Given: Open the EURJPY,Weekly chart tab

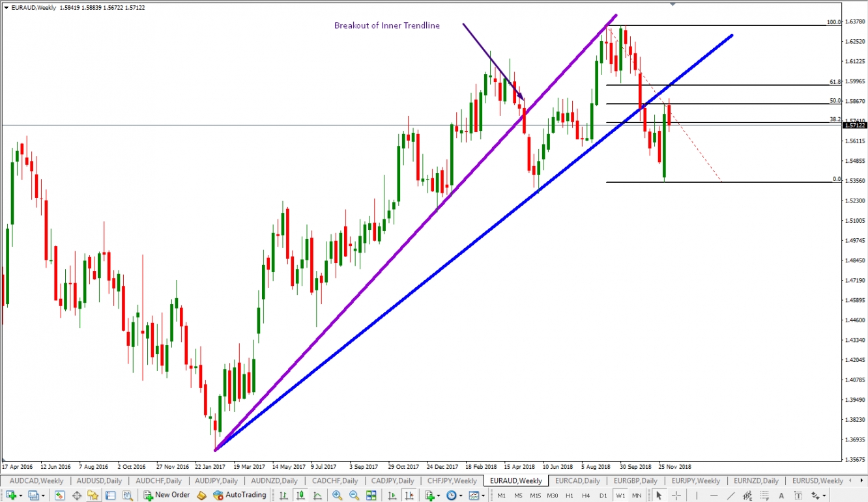Looking at the screenshot, I should (695, 481).
